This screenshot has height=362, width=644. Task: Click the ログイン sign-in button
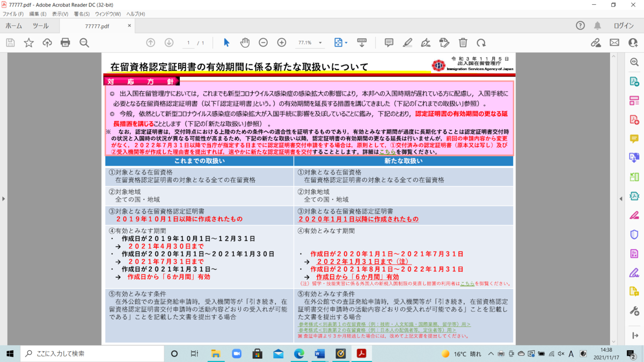(x=624, y=26)
